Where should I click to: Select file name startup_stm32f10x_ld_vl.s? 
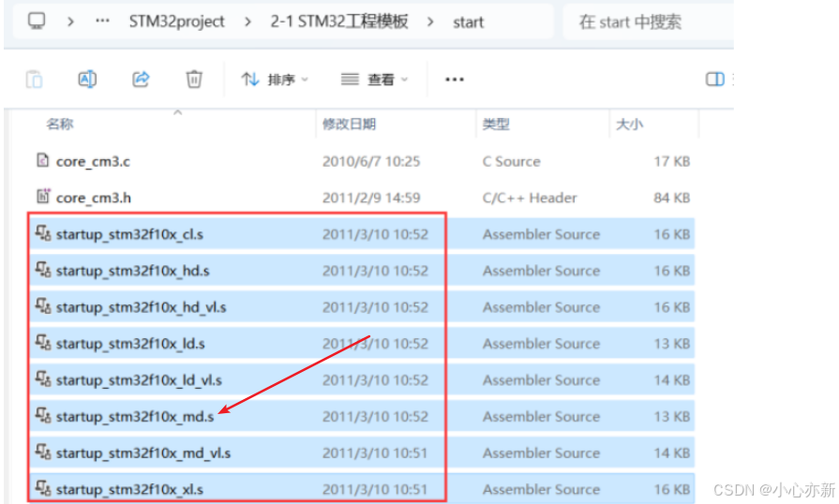pos(139,380)
